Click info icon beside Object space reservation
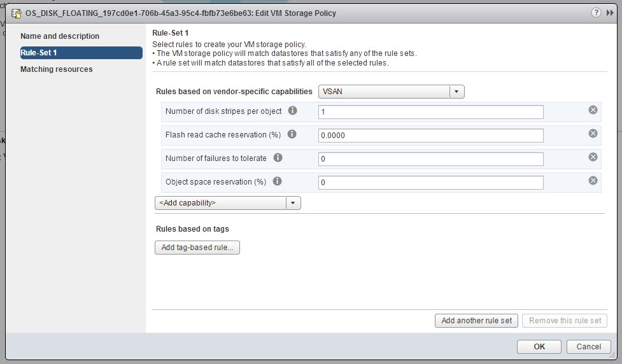 [278, 181]
